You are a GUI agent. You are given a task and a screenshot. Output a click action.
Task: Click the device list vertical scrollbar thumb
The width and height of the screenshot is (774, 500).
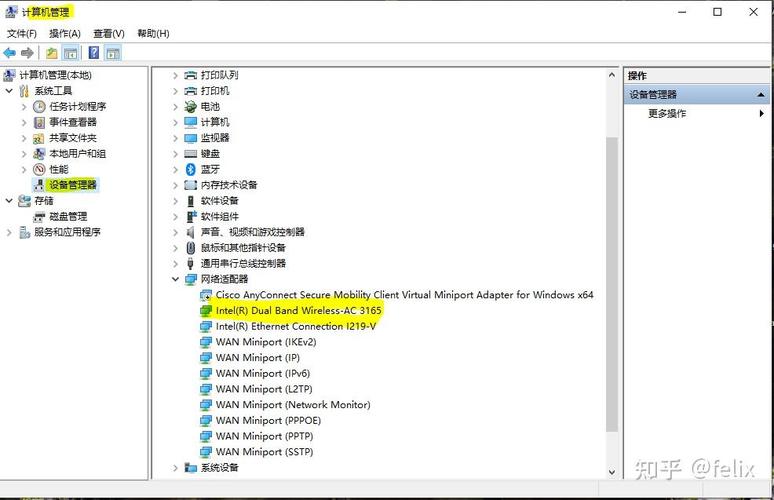coord(612,284)
